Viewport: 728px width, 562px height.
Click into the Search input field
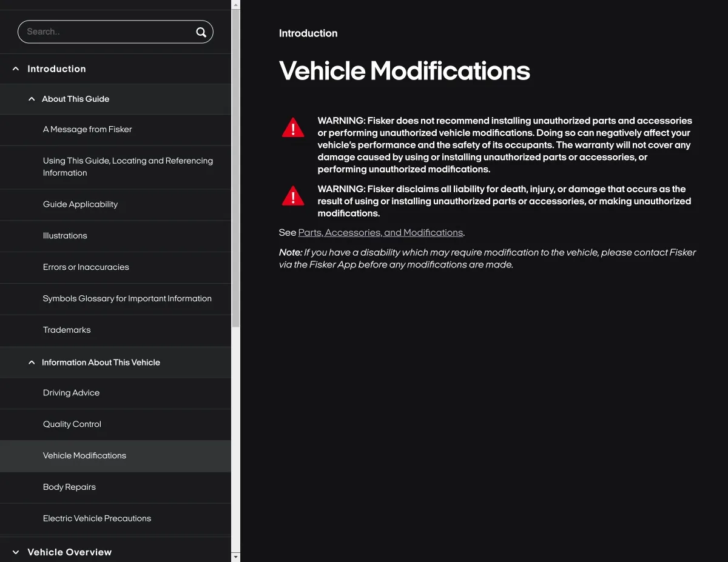pyautogui.click(x=107, y=32)
